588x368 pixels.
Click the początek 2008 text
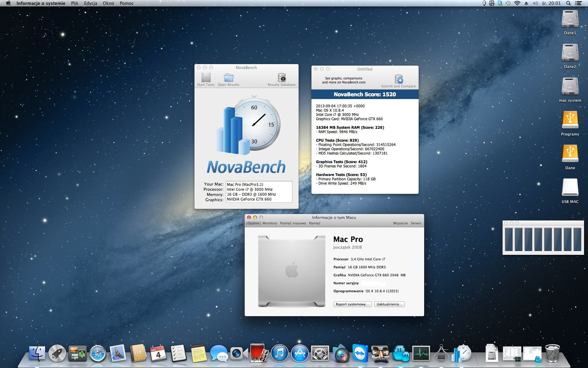pos(348,247)
